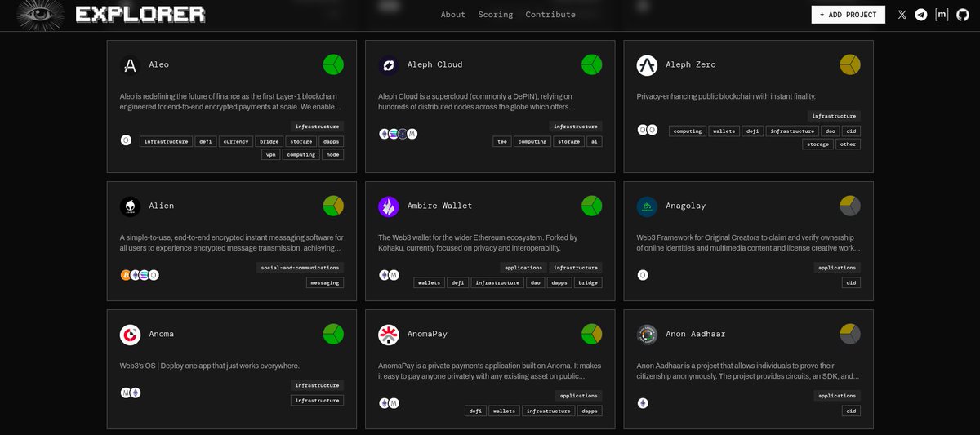Click the Anon Aadhaar project logo
Screen dimensions: 980x435
tap(648, 335)
